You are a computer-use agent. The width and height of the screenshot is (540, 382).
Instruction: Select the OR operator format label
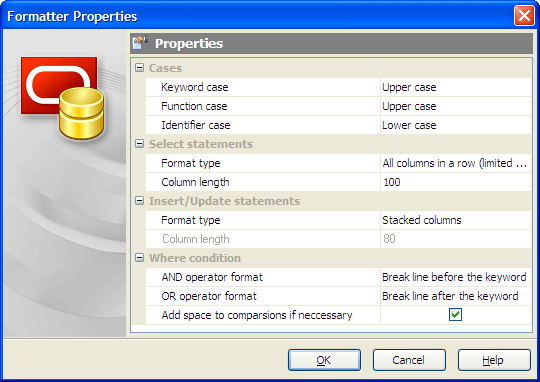tap(209, 296)
